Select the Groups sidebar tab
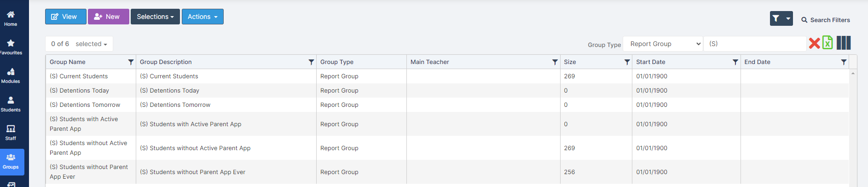The image size is (868, 187). [12, 162]
